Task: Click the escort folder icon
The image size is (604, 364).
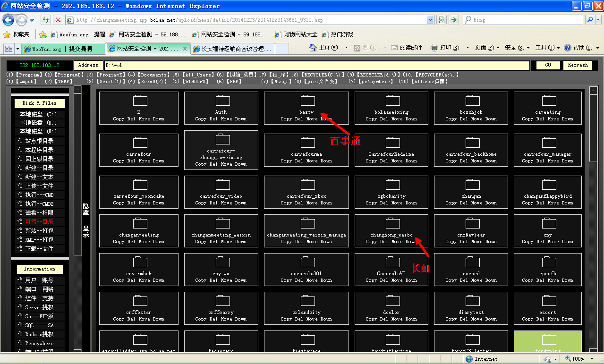Action: (x=549, y=300)
